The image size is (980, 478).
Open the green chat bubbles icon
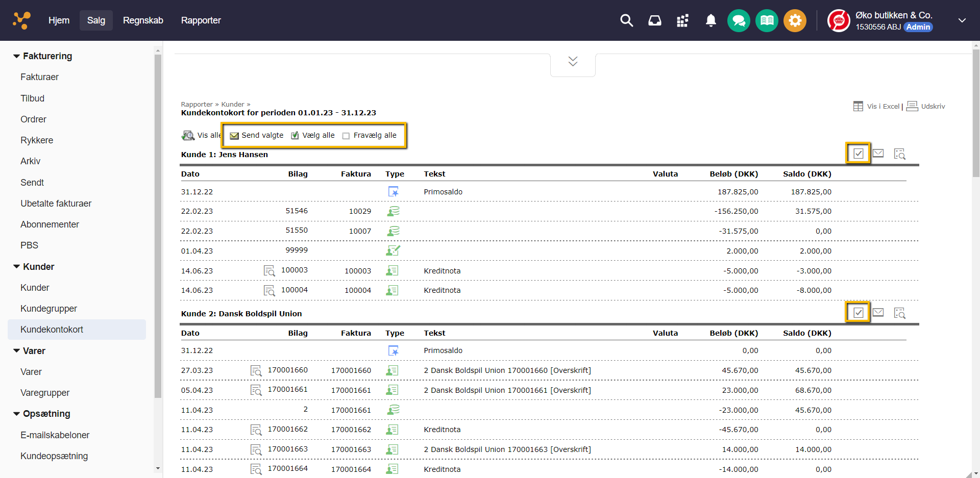pos(738,21)
